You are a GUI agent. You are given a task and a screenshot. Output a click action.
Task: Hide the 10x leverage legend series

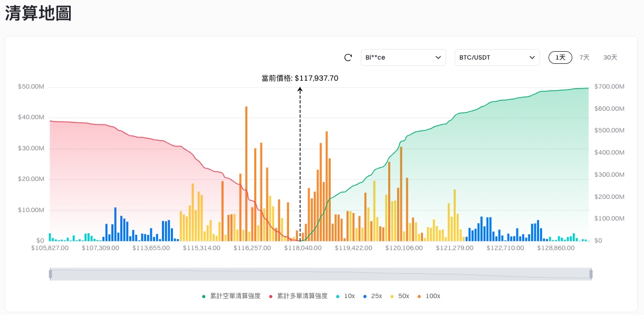point(349,296)
